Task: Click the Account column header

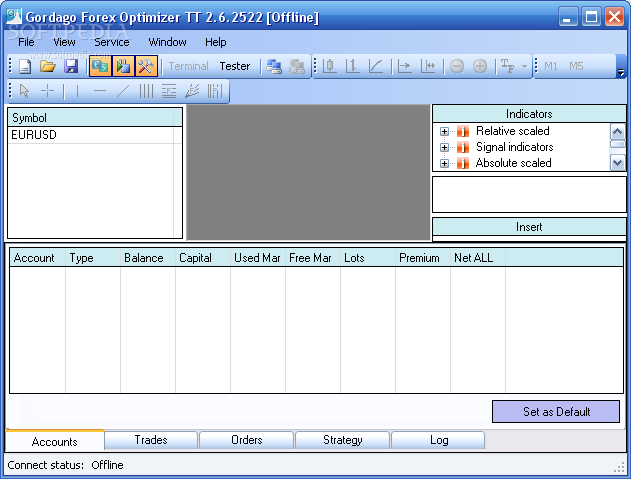Action: coord(37,258)
